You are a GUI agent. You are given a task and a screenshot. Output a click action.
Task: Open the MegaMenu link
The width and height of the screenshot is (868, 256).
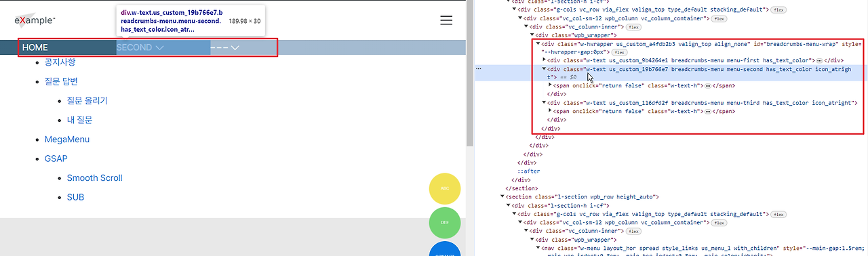[67, 140]
